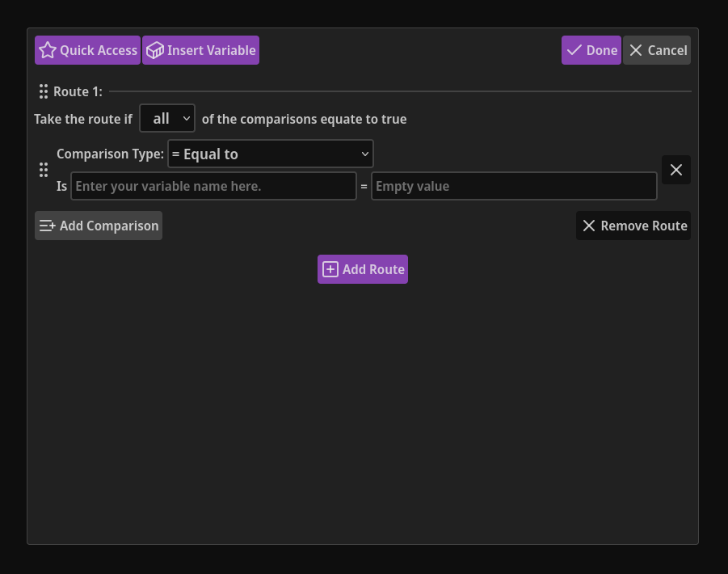The height and width of the screenshot is (574, 728).
Task: Click the star icon on Quick Access
Action: point(48,49)
